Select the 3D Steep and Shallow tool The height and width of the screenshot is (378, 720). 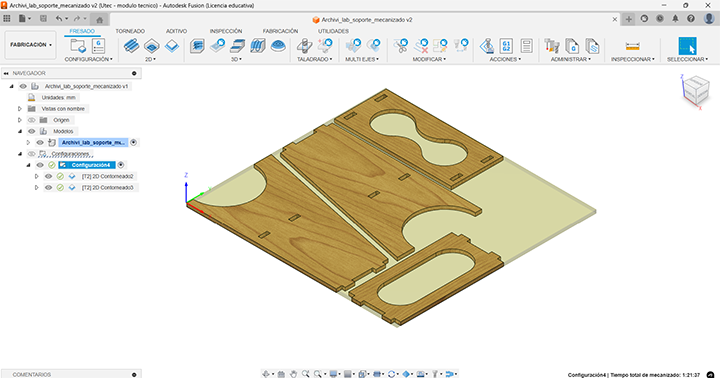point(237,46)
